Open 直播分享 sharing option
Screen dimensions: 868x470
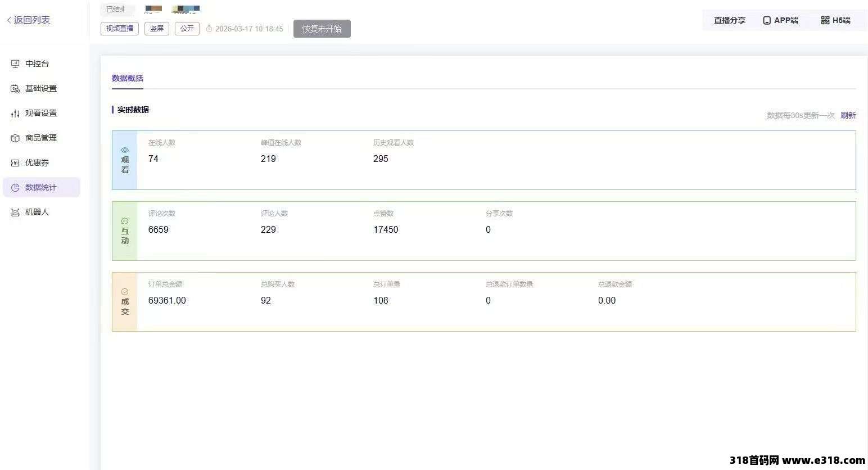pos(729,20)
